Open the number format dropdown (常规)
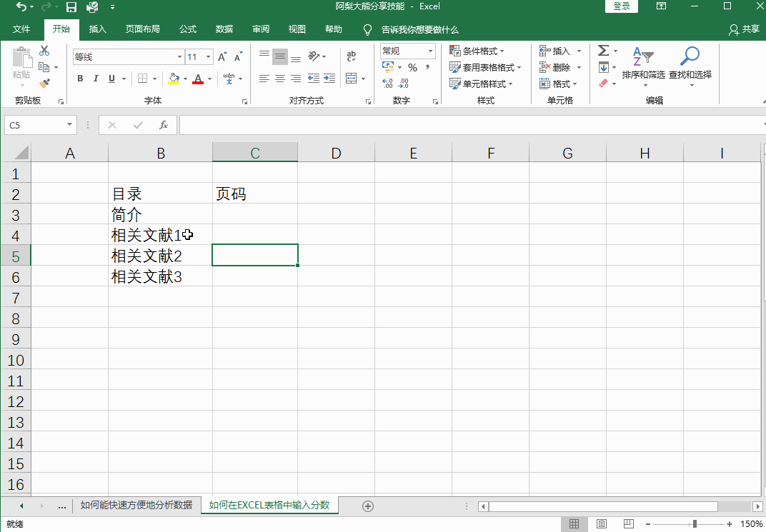The height and width of the screenshot is (532, 766). coord(430,51)
